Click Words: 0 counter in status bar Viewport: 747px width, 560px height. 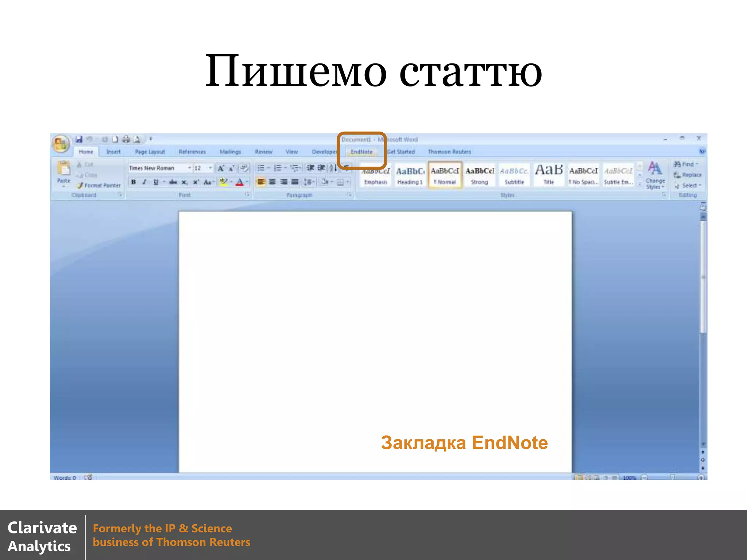point(65,478)
